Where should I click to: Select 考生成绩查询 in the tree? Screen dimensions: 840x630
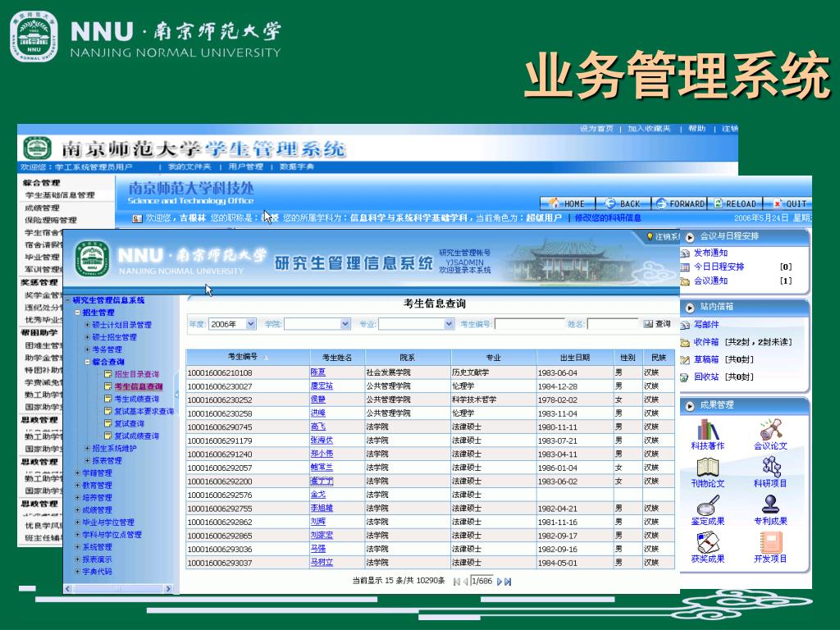(137, 399)
